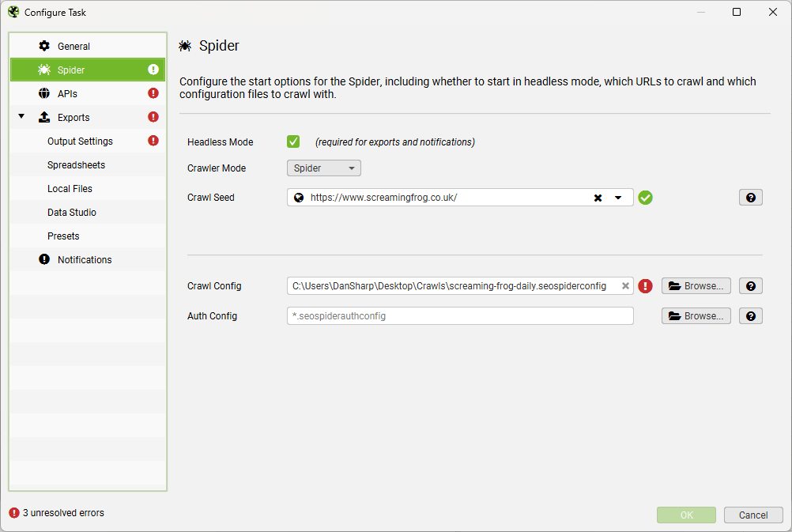Open Local Files export settings

88,188
